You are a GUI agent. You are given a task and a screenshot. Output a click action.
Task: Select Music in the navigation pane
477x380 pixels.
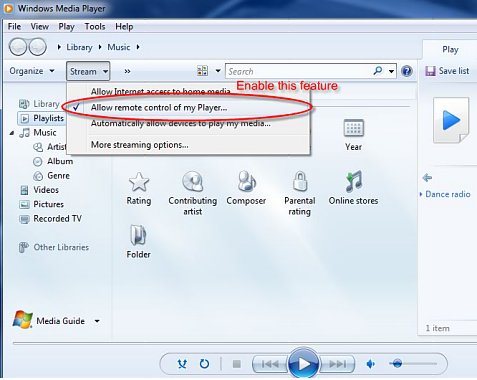coord(45,132)
